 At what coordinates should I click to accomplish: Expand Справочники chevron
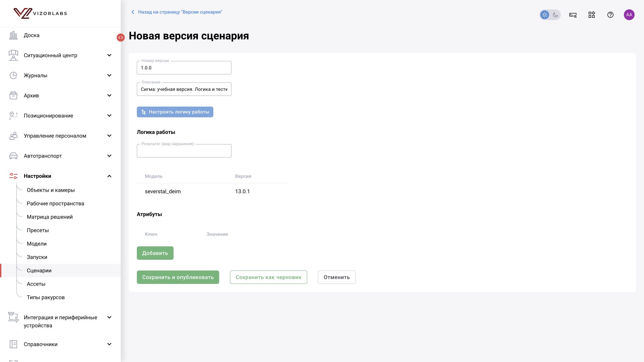(109, 344)
